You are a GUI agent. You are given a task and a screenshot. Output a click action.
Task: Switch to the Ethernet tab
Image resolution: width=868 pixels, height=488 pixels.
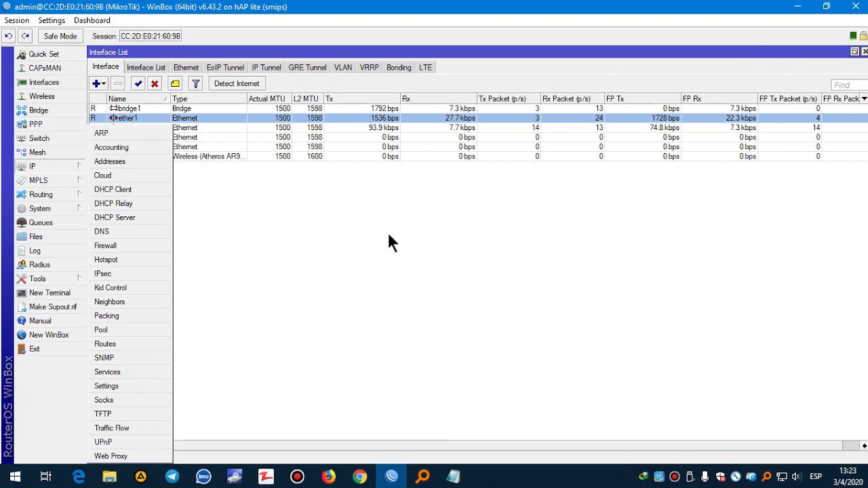point(186,67)
